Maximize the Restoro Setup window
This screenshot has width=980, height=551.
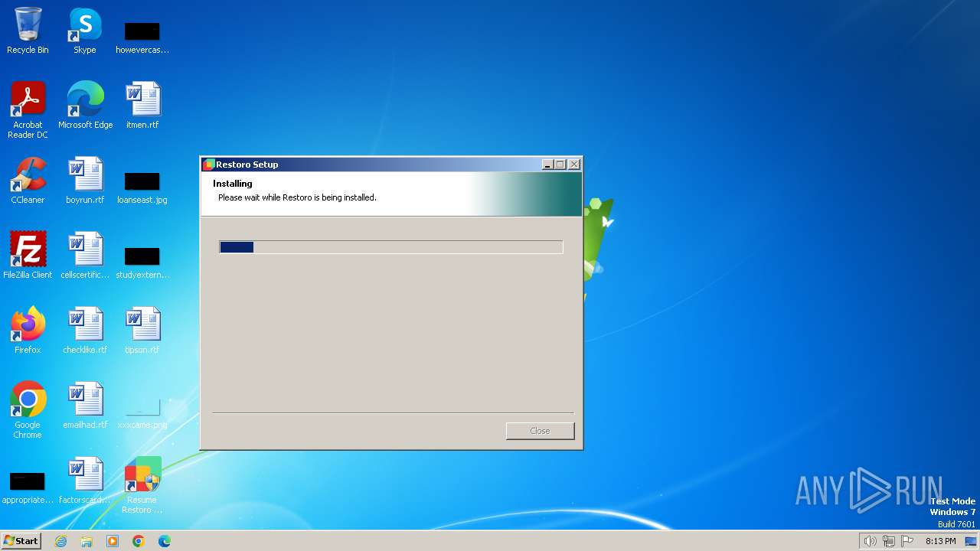click(x=560, y=165)
